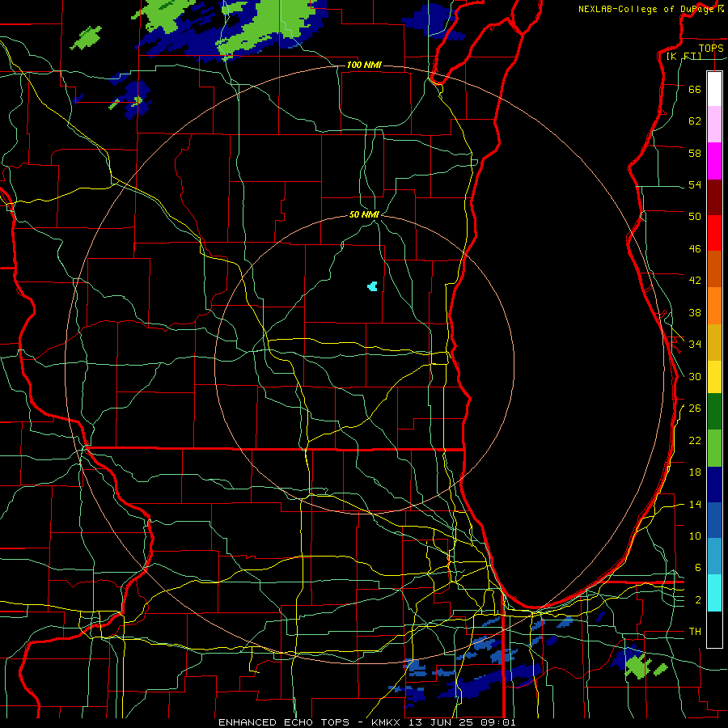Click the TOPS legend title
Image resolution: width=728 pixels, height=728 pixels.
tap(711, 48)
